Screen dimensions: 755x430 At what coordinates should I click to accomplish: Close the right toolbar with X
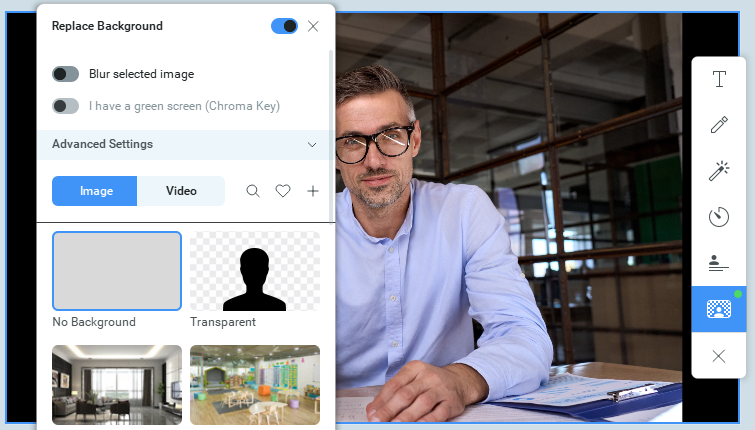click(718, 356)
